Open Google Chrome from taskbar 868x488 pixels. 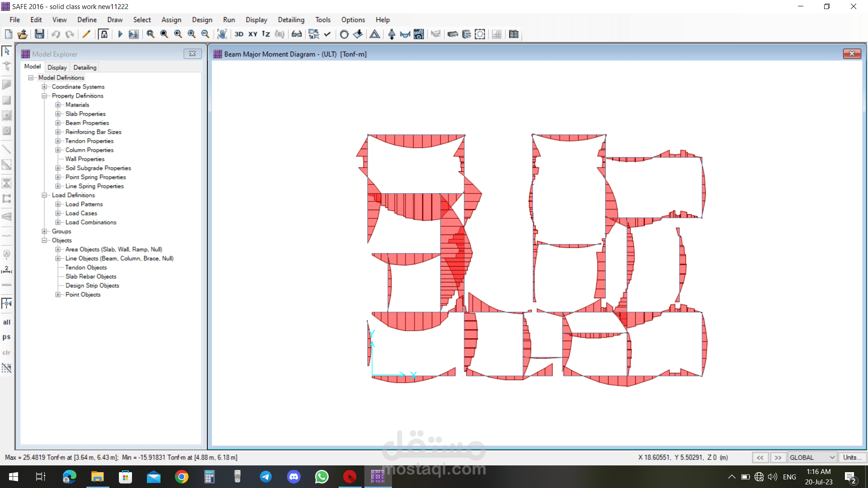182,477
